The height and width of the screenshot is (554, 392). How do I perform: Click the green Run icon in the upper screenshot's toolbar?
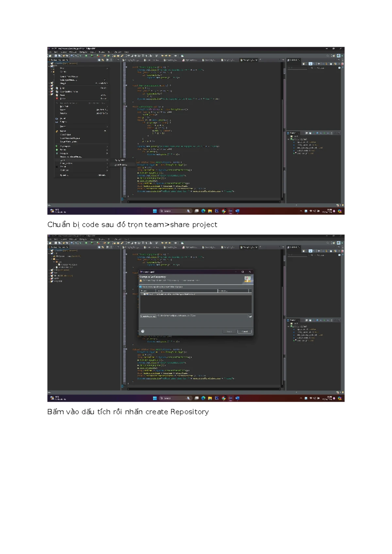[x=86, y=56]
